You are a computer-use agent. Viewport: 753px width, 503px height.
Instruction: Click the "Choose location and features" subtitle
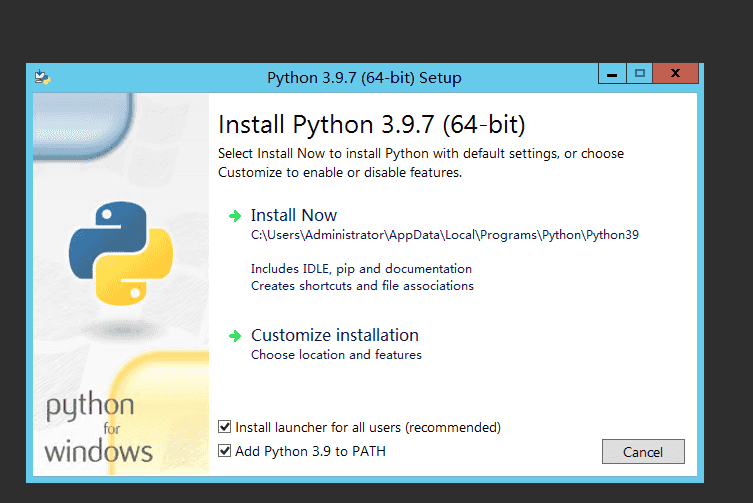[x=336, y=355]
